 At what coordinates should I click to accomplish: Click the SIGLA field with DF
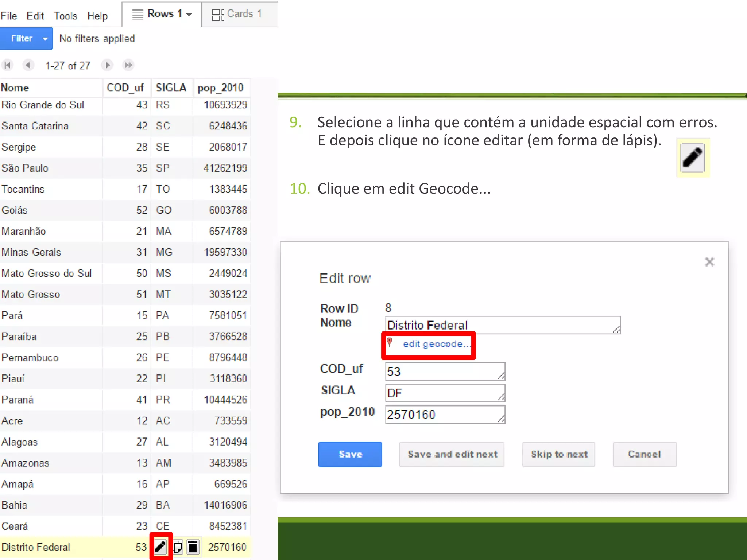pos(445,393)
